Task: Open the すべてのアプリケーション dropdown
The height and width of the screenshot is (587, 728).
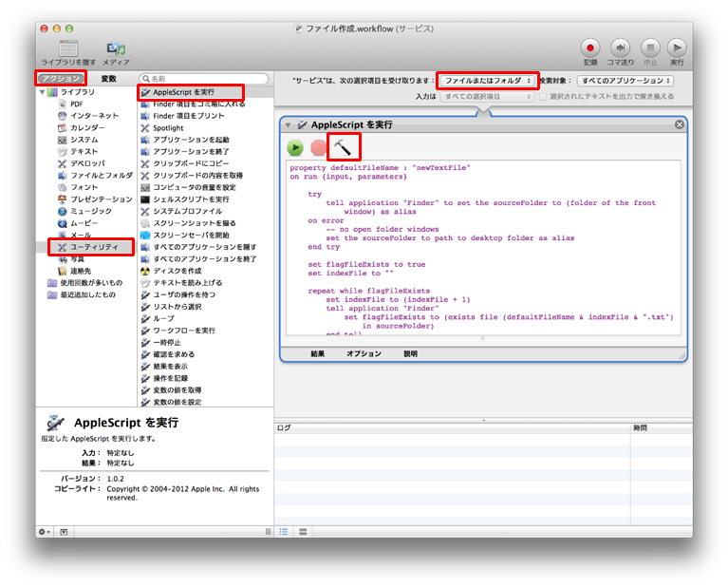Action: (x=625, y=81)
